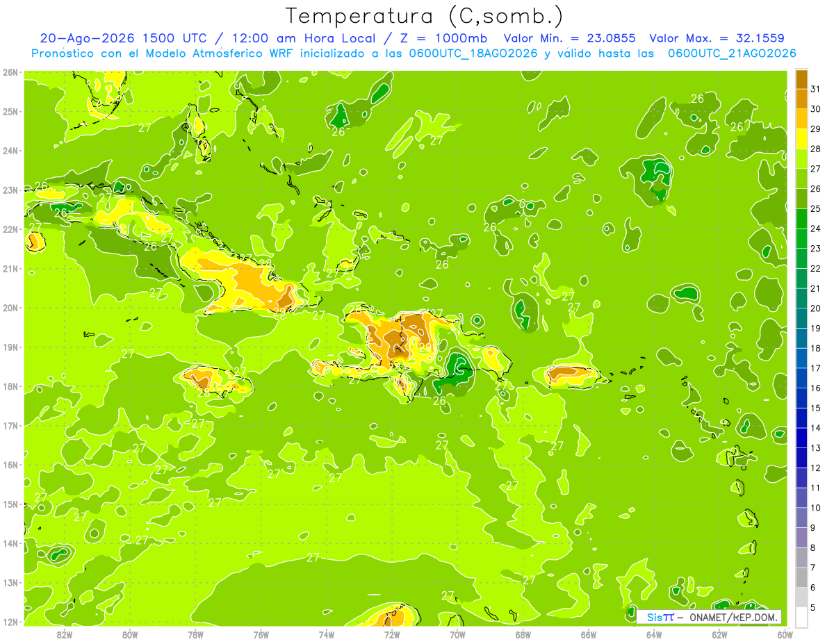This screenshot has width=834, height=644.
Task: Select the "Valor Min. = 23.0855" readout
Action: pos(571,38)
